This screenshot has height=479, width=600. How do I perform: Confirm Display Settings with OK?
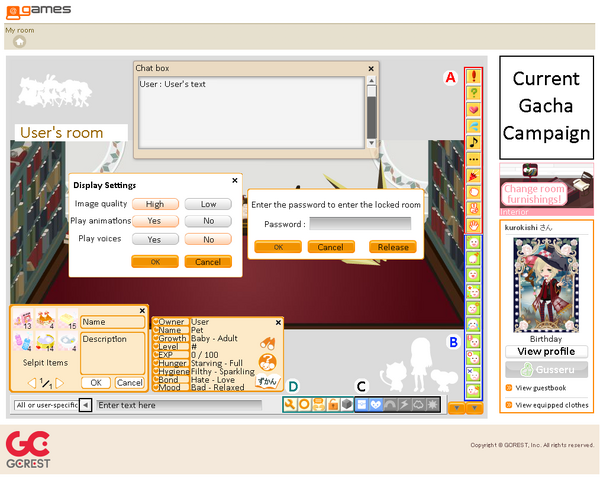click(x=155, y=262)
